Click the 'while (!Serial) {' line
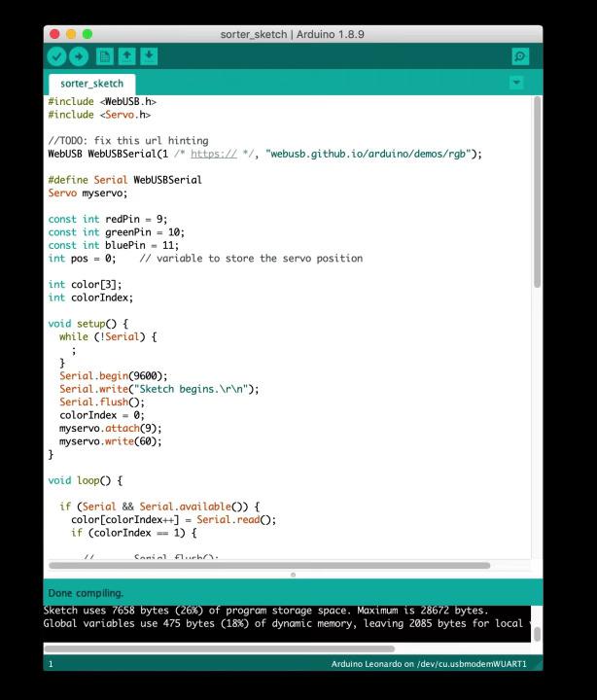The image size is (597, 700). pos(108,337)
